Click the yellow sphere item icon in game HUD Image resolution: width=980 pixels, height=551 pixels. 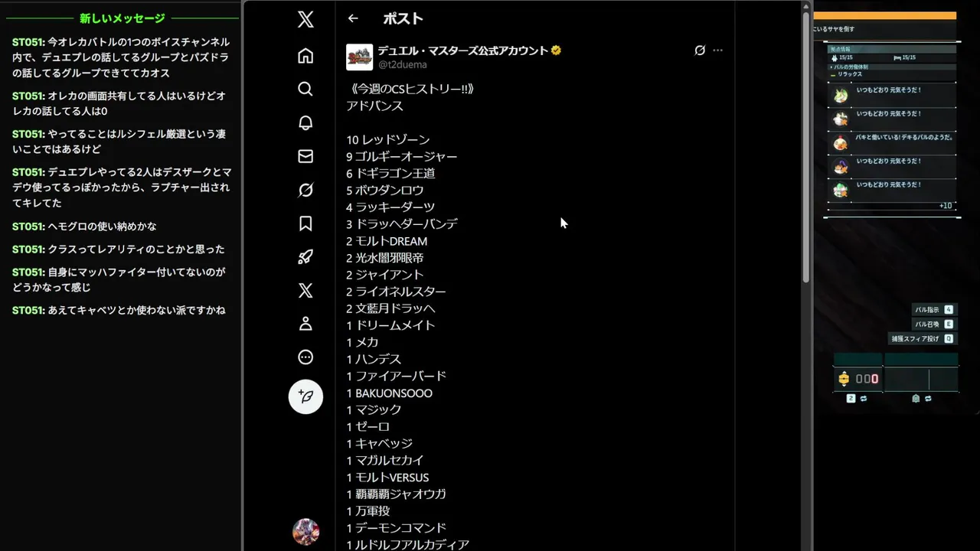(x=844, y=379)
